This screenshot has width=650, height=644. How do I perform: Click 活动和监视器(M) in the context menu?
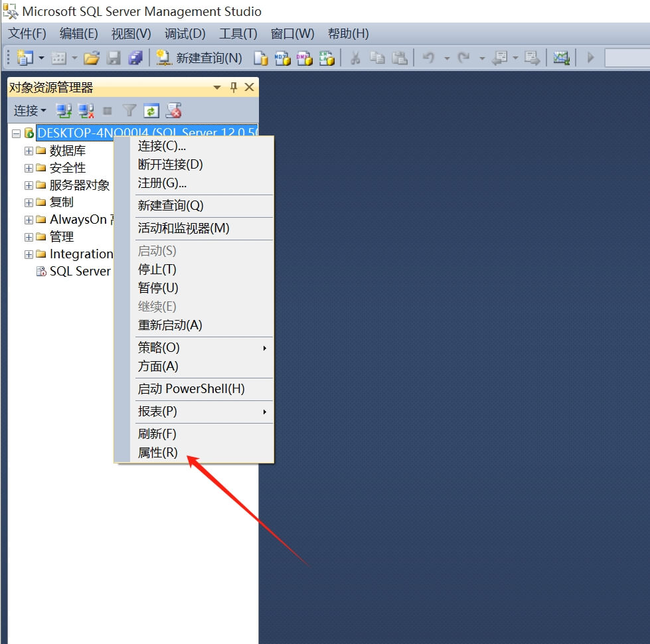pos(183,228)
